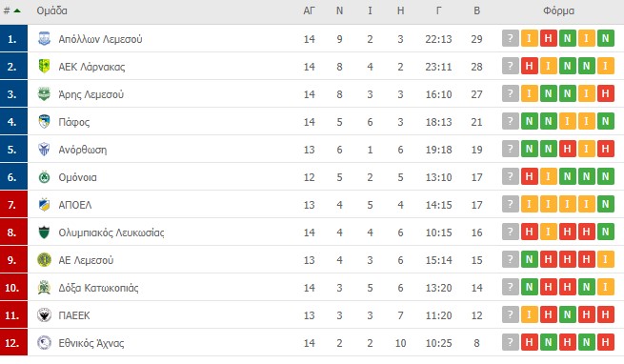The height and width of the screenshot is (364, 624).
Task: Open the ΑΕ Λεμεσού team link
Action: point(86,260)
